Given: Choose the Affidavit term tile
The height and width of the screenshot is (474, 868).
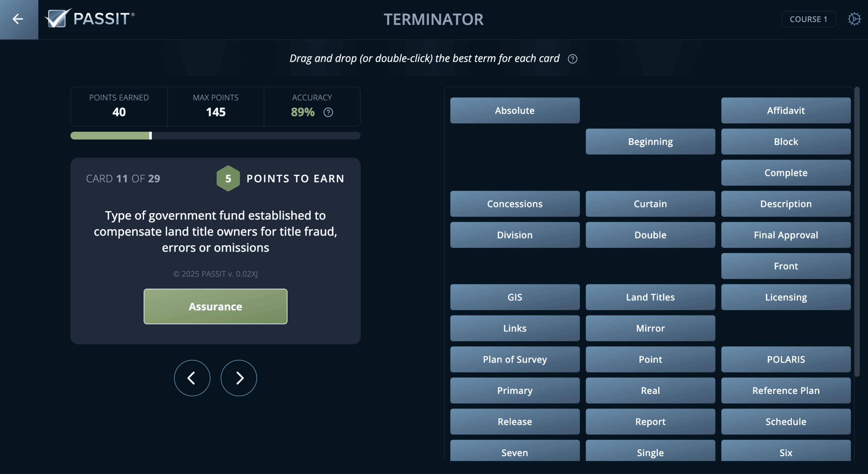Looking at the screenshot, I should (786, 111).
